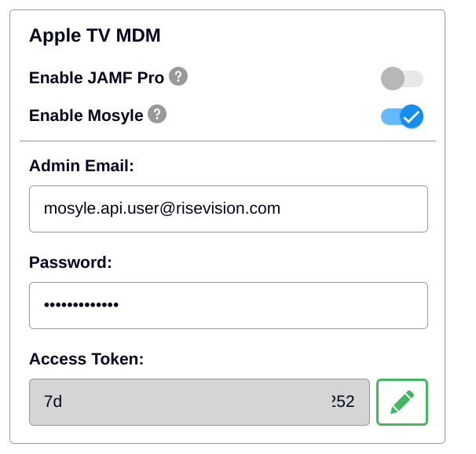Screen dimensions: 476x454
Task: Click the green pencil edit icon
Action: [402, 402]
